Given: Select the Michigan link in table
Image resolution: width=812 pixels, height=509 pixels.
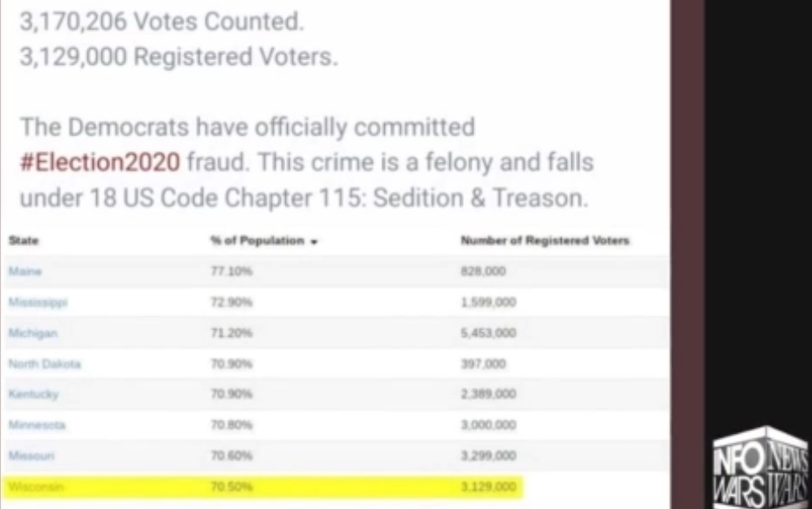Looking at the screenshot, I should (x=31, y=333).
